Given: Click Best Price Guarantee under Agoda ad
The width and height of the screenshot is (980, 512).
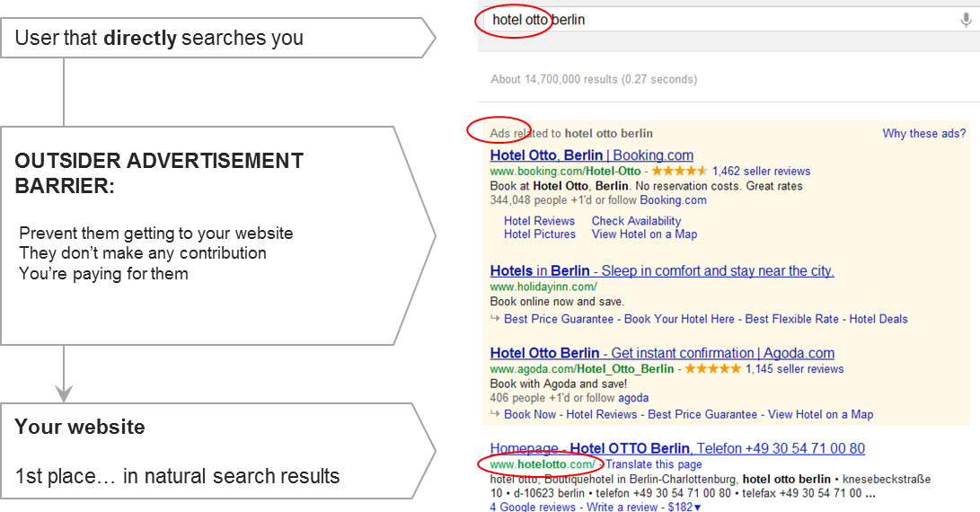Looking at the screenshot, I should (x=702, y=414).
